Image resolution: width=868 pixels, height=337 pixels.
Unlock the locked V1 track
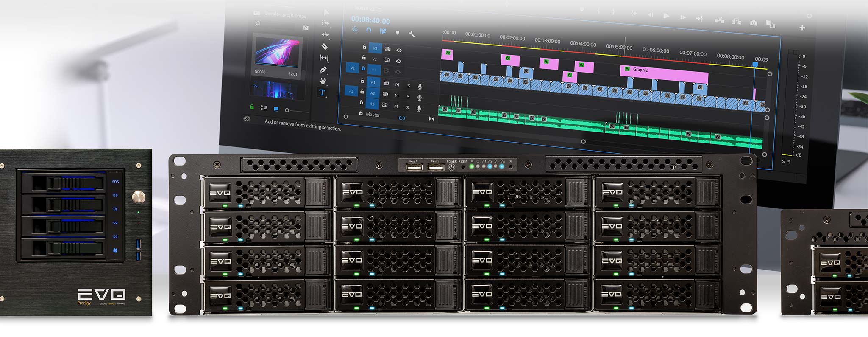(363, 68)
